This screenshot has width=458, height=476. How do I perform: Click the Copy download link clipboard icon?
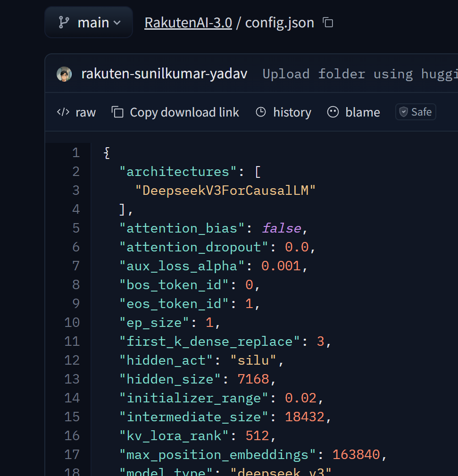[117, 112]
